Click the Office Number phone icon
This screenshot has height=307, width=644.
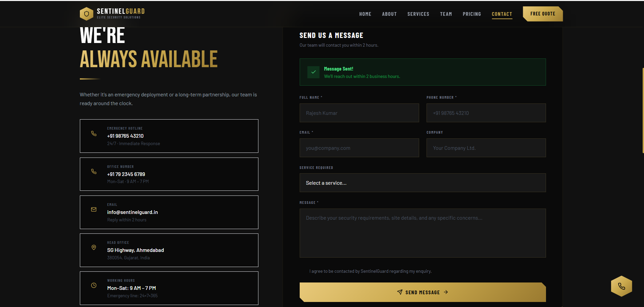pyautogui.click(x=94, y=172)
